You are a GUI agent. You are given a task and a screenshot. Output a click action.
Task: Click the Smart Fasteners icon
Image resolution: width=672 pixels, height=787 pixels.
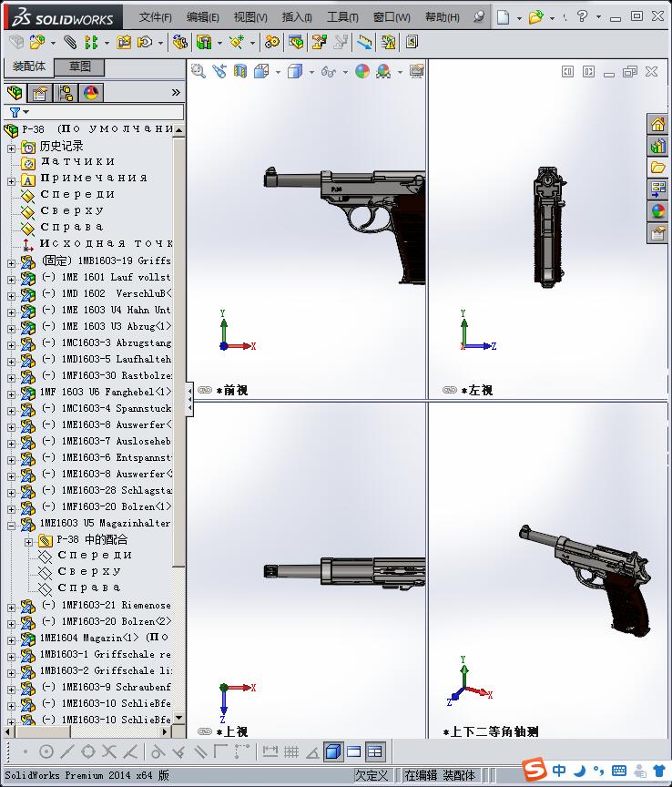point(124,42)
